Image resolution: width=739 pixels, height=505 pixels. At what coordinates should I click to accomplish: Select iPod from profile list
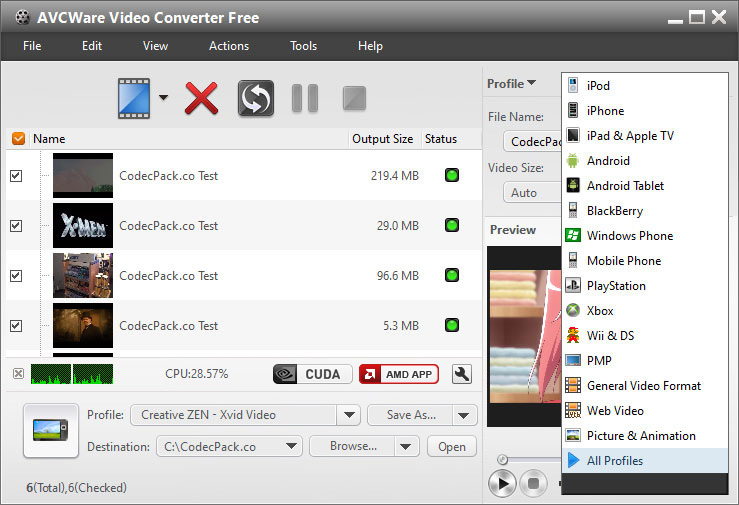coord(645,86)
